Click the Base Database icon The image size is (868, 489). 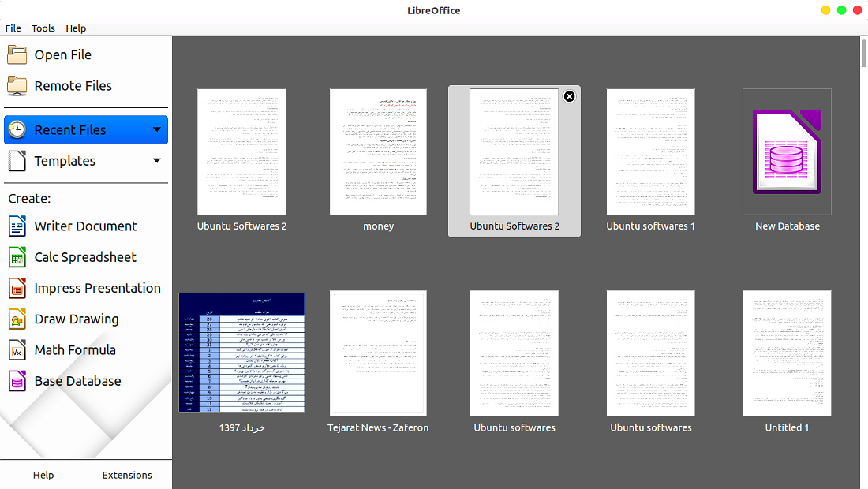[17, 381]
